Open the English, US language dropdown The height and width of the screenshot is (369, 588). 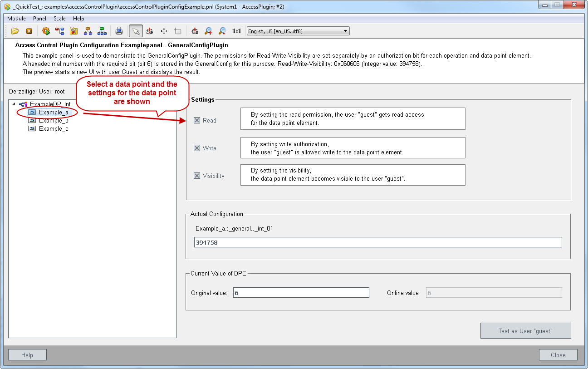[x=298, y=31]
